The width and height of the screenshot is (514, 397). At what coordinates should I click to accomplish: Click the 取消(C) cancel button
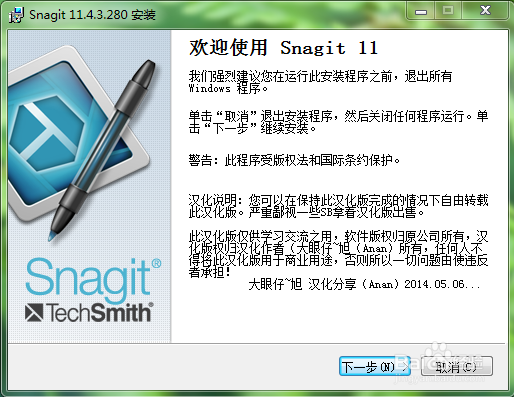coord(457,366)
